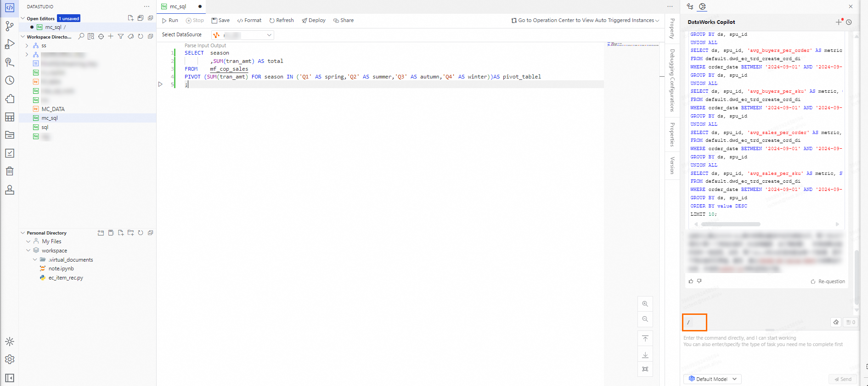Like the Copilot answer with thumbs up

click(691, 281)
